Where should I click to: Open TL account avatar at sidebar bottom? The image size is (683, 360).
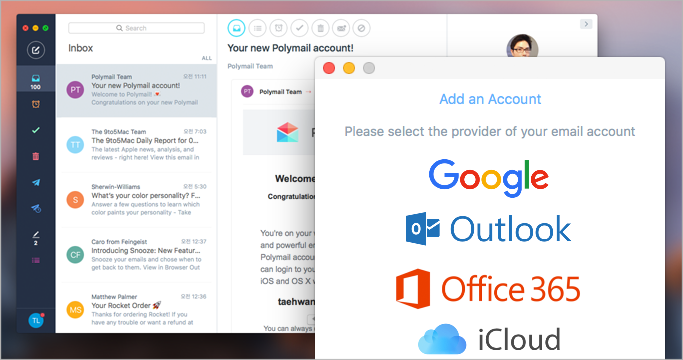(36, 321)
